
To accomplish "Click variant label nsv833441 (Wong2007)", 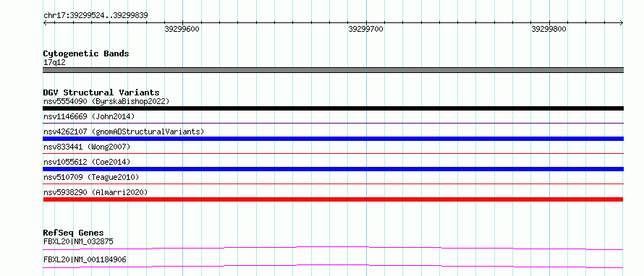I will (87, 147).
